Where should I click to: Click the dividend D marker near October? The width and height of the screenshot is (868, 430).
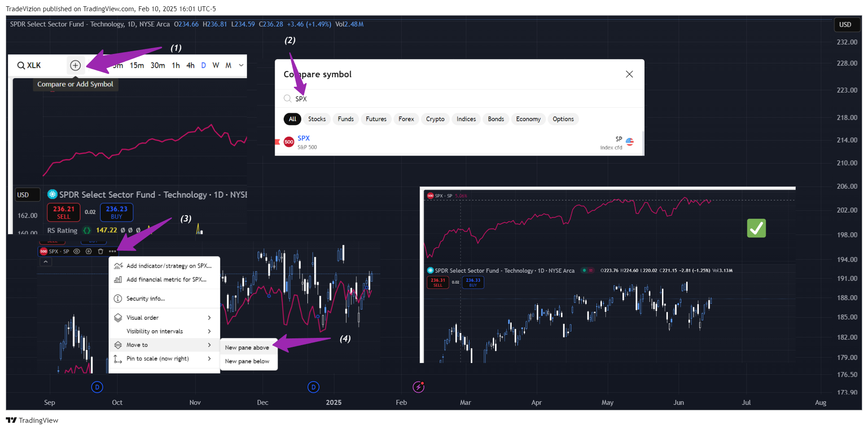point(97,387)
